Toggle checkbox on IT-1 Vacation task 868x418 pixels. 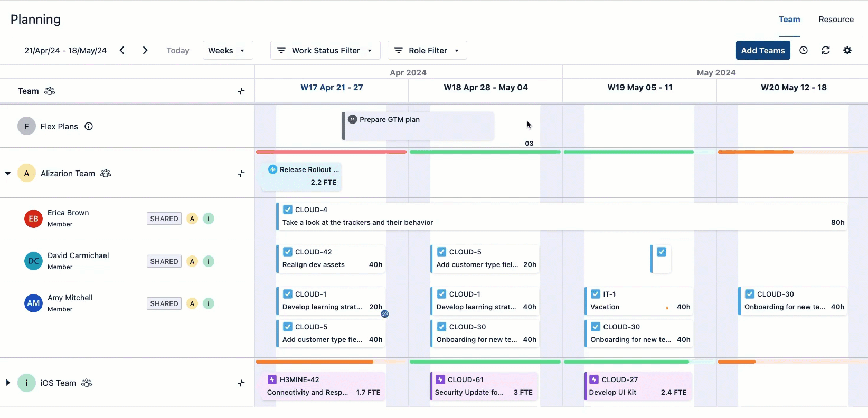click(x=596, y=294)
